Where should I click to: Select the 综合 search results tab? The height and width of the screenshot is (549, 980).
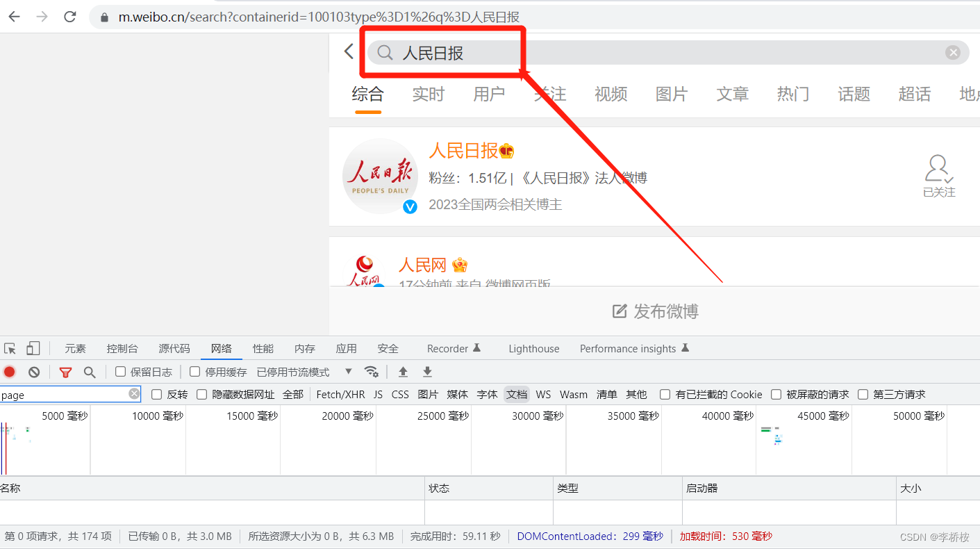click(367, 95)
